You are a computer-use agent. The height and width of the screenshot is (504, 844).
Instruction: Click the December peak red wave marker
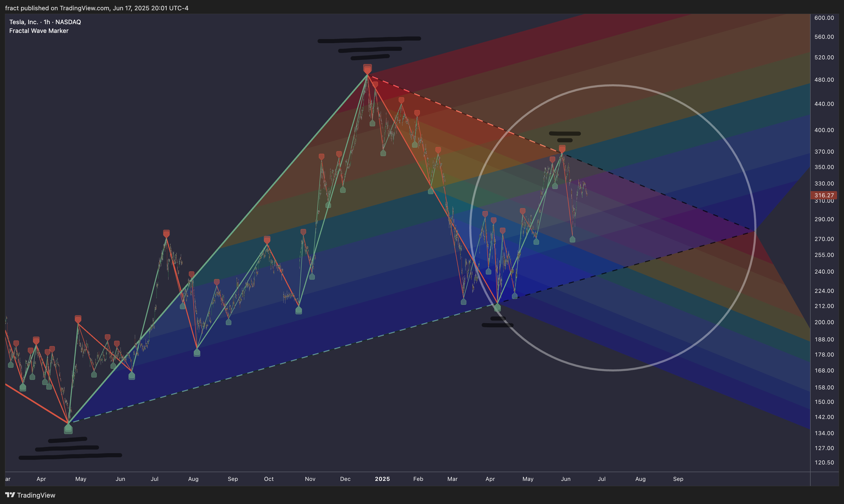point(367,69)
